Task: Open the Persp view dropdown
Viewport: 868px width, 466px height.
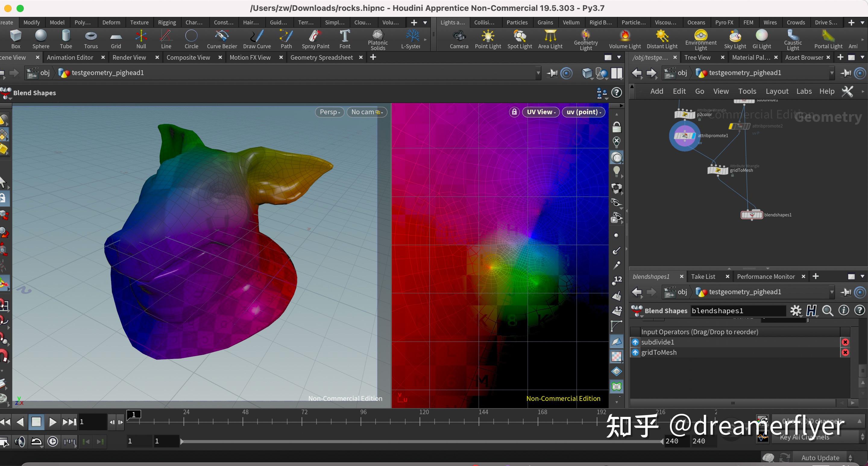Action: pos(329,112)
